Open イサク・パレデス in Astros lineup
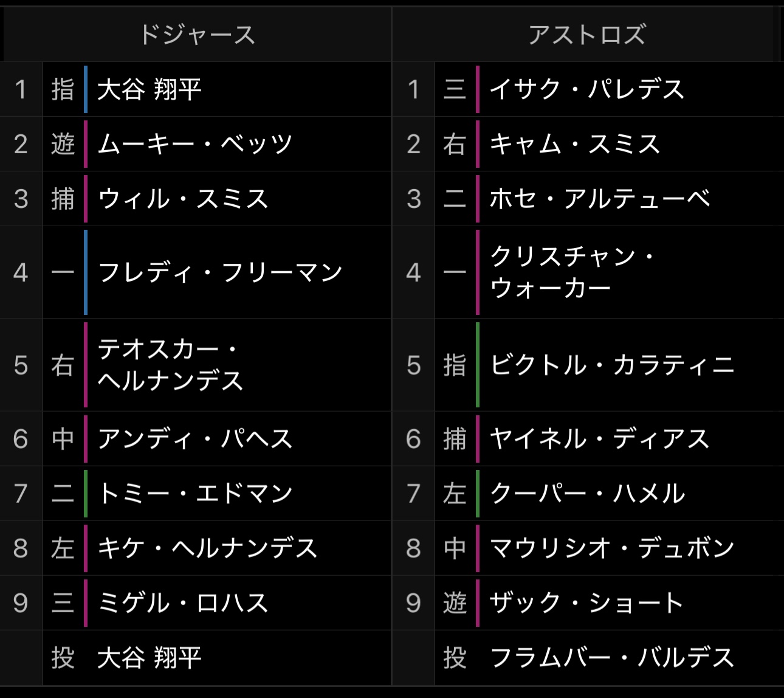This screenshot has width=784, height=698. tap(588, 89)
